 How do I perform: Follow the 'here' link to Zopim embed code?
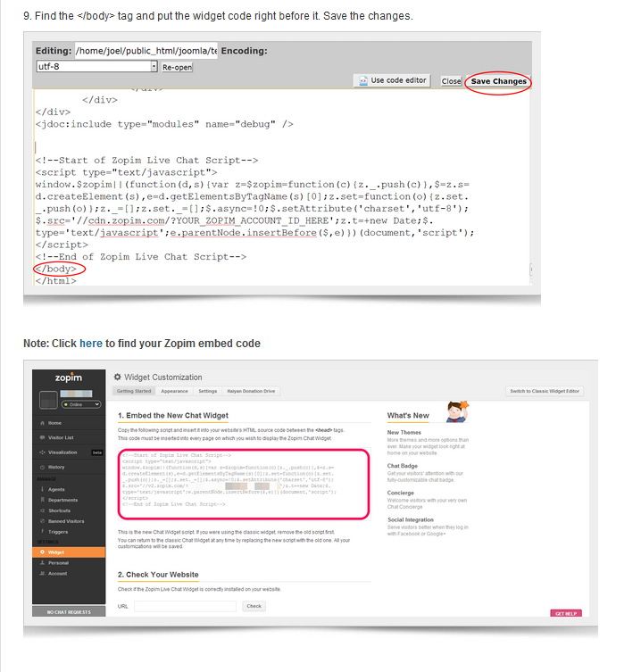coord(91,344)
